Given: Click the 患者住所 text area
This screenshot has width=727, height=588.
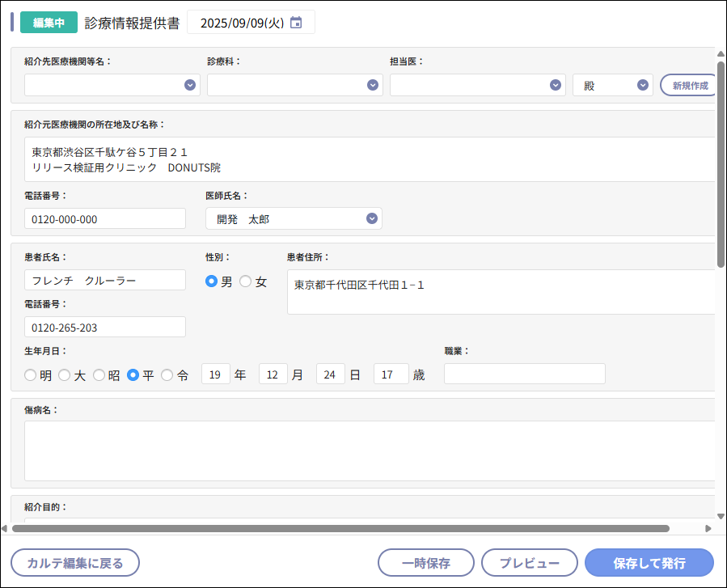Looking at the screenshot, I should pyautogui.click(x=501, y=292).
